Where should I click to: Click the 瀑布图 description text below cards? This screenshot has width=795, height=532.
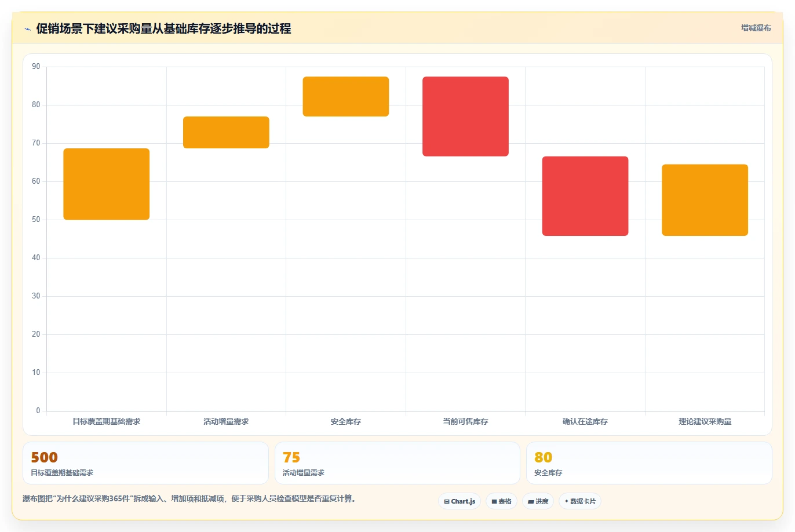click(x=189, y=498)
